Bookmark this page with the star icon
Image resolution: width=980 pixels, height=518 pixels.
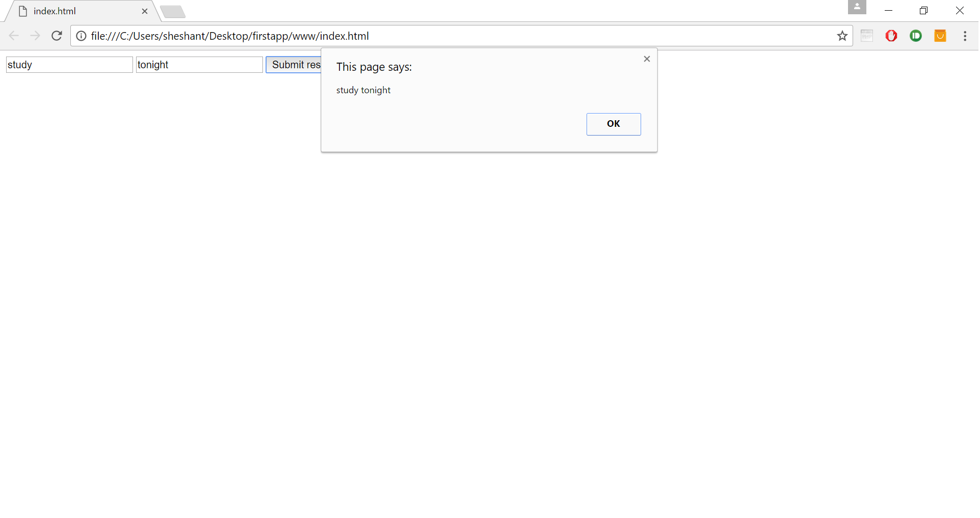tap(842, 36)
